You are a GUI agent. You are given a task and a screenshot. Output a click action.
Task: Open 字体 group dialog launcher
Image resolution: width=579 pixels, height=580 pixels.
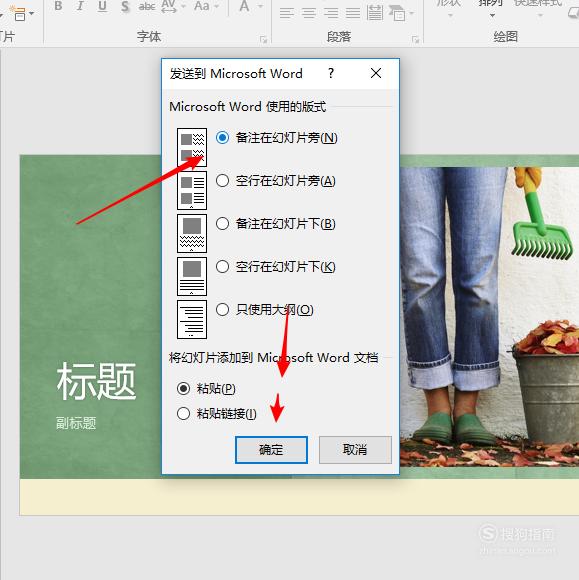coord(263,40)
